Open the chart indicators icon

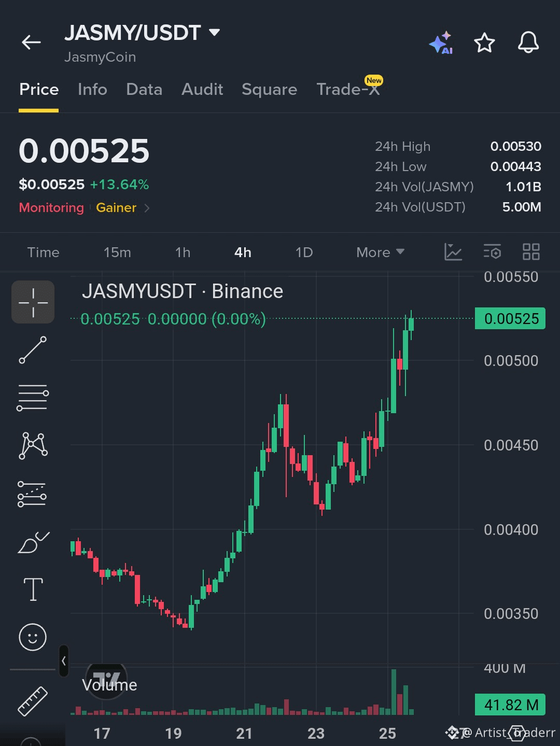(x=453, y=252)
